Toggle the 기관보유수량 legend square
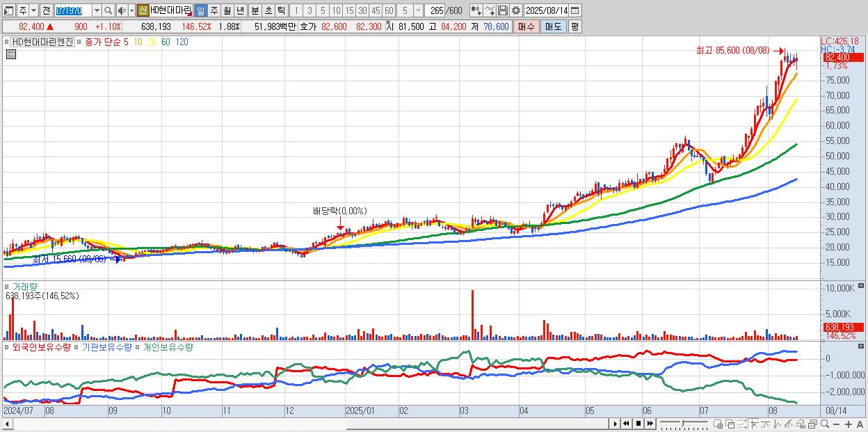 (x=77, y=346)
